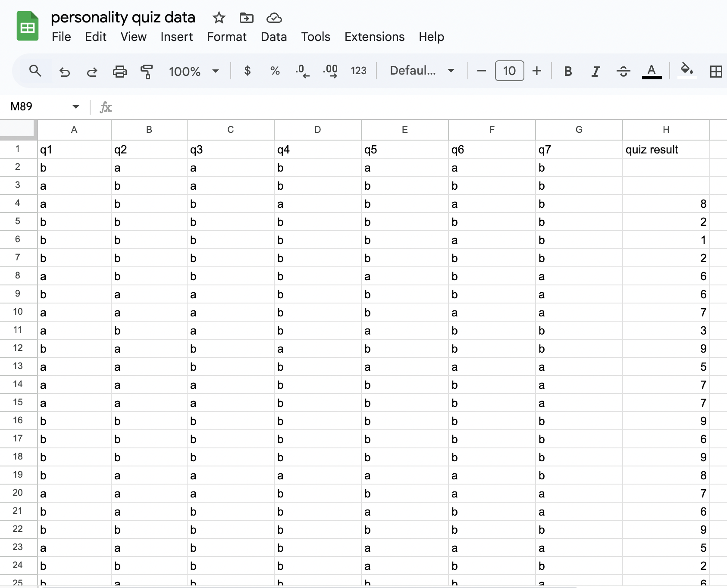Open the zoom level dropdown
The height and width of the screenshot is (588, 727).
pyautogui.click(x=193, y=71)
